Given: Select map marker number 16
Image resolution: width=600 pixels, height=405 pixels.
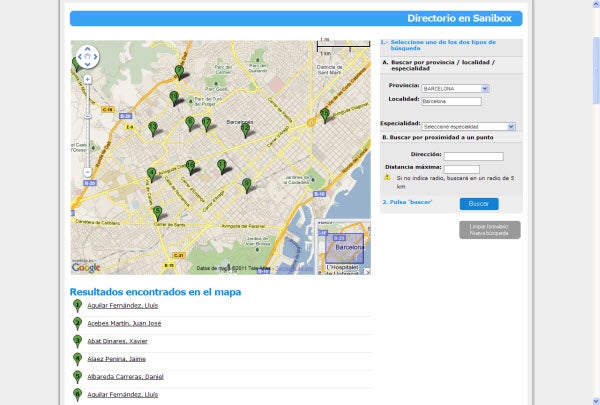Looking at the screenshot, I should pyautogui.click(x=190, y=167).
